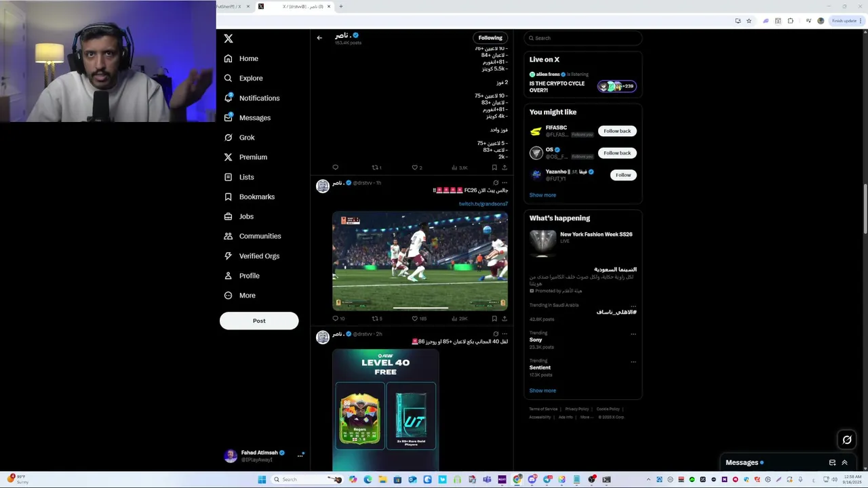Go to Home in X sidebar

point(241,58)
